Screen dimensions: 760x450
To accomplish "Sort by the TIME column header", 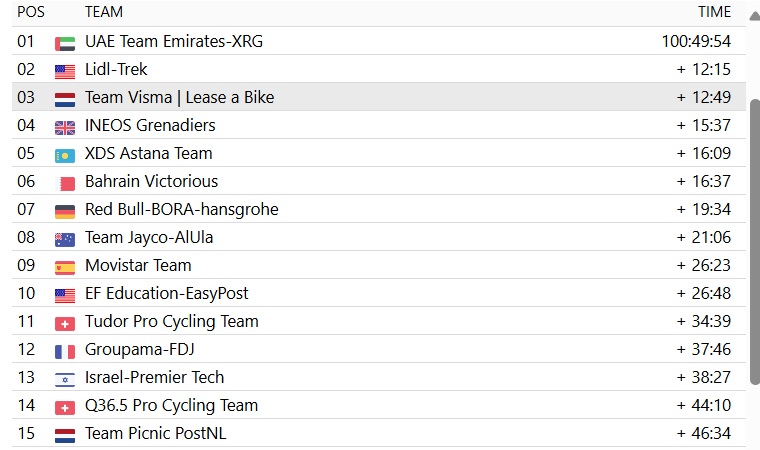I will (x=714, y=12).
